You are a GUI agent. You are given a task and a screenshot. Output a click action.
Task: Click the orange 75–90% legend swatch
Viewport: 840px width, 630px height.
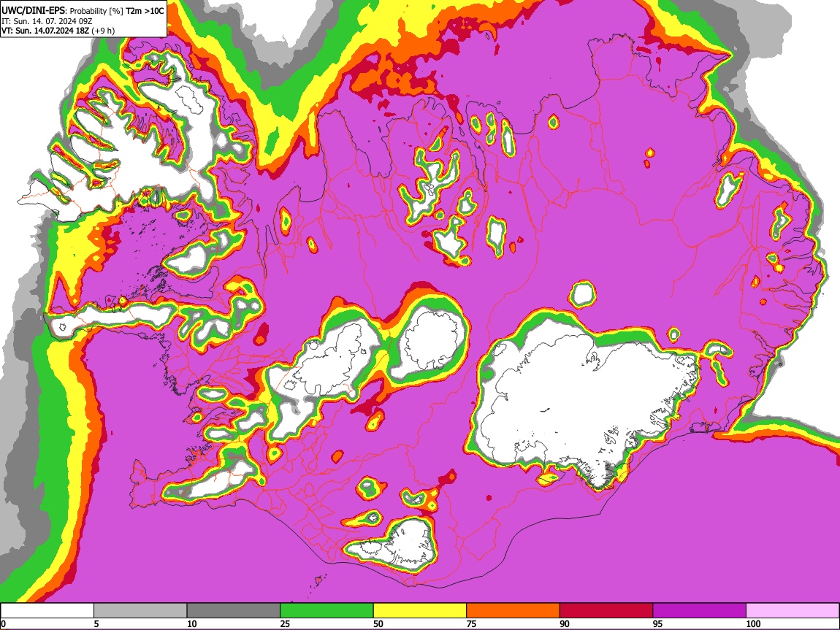(x=513, y=611)
